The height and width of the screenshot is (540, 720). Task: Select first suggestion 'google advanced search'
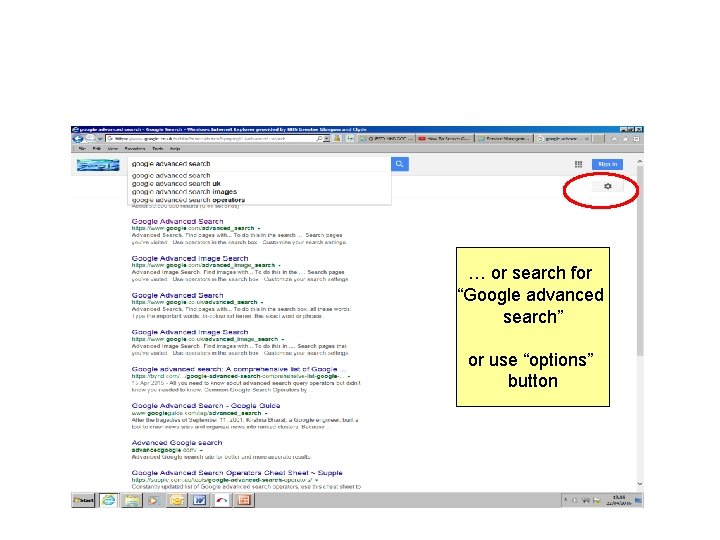coord(171,175)
